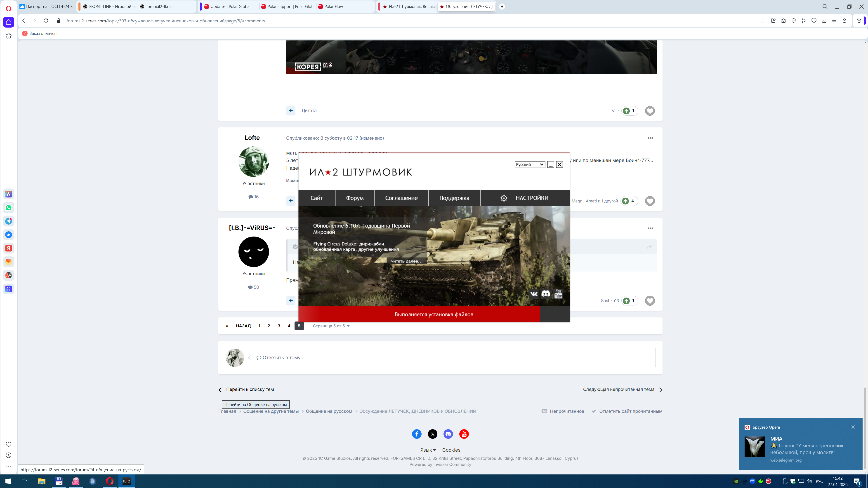Click the Facebook icon in the forum footer
The width and height of the screenshot is (868, 488).
pyautogui.click(x=416, y=434)
